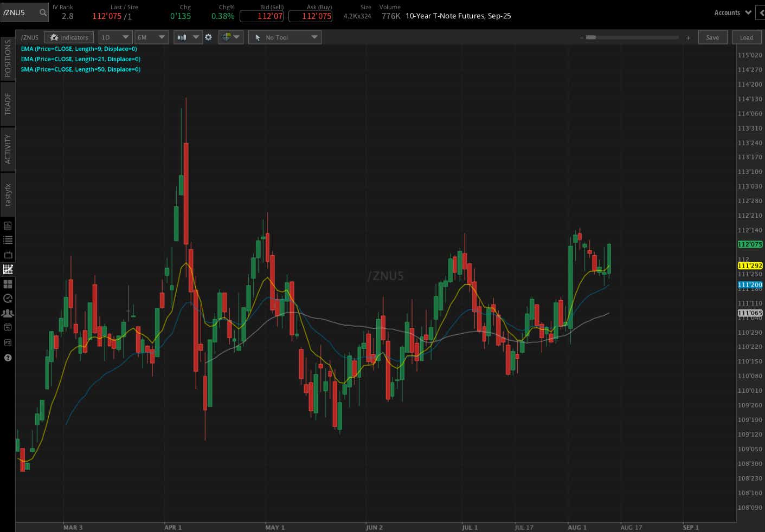Click the /ZNU5 chart symbol label in toolbar

coord(30,37)
